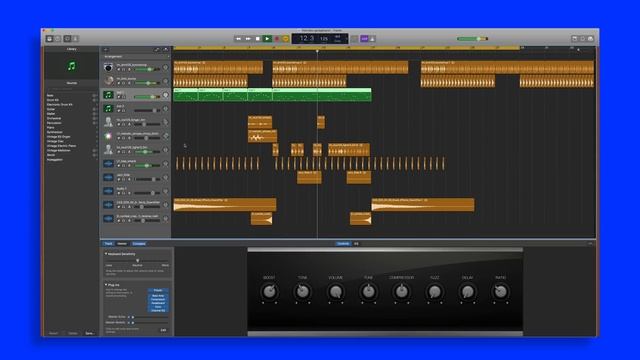Select the eighth track's waveform icon
Screen dimensions: 640x360
point(108,164)
